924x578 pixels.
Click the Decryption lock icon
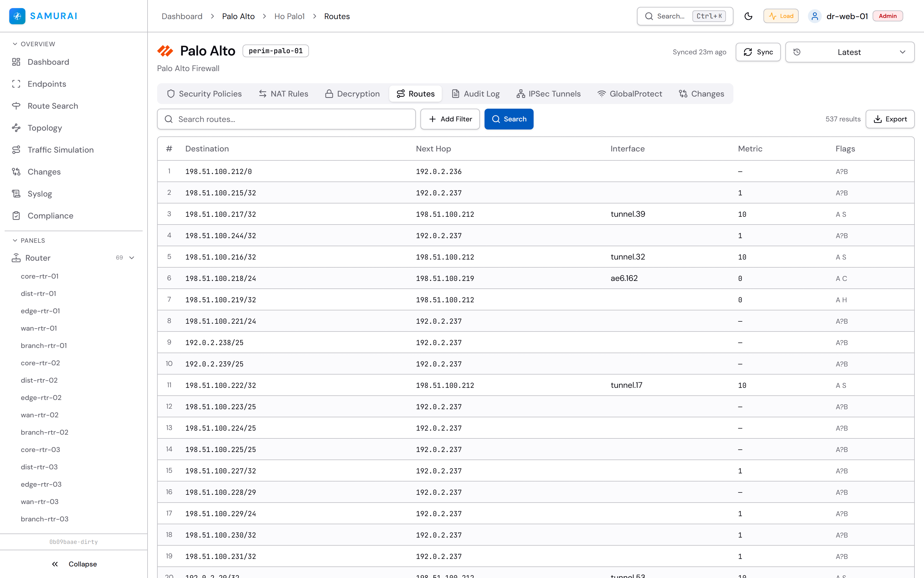coord(329,94)
